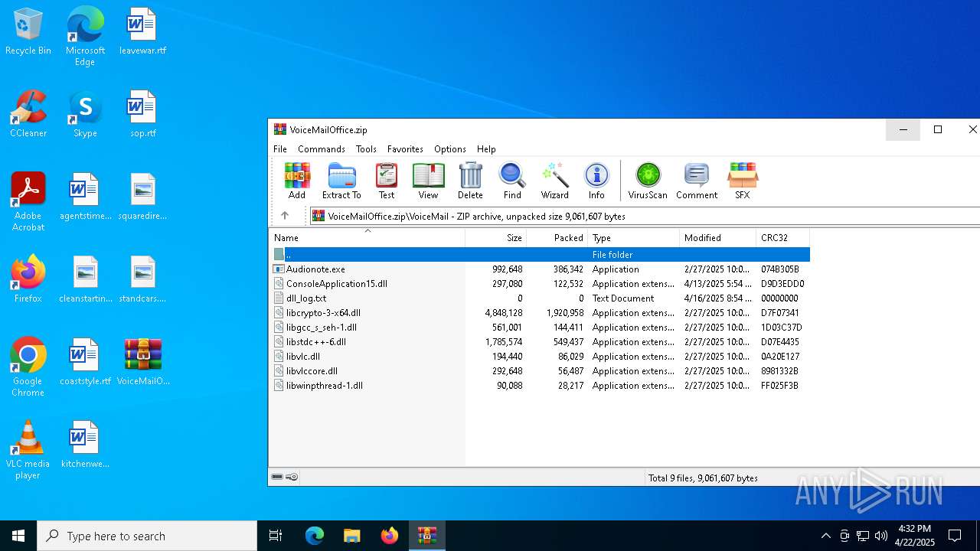Select the CCleaner desktop shortcut
The width and height of the screenshot is (980, 551).
[28, 115]
